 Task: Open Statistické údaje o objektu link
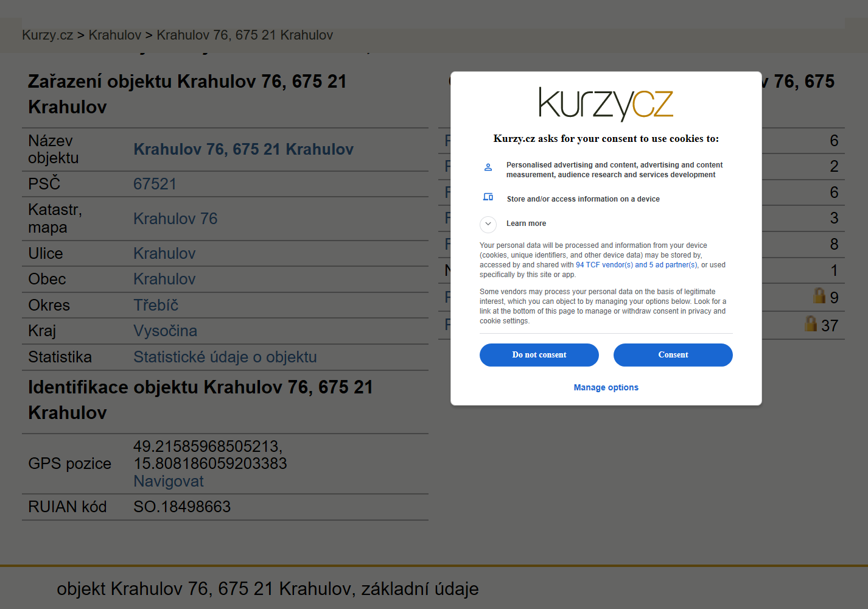tap(225, 357)
